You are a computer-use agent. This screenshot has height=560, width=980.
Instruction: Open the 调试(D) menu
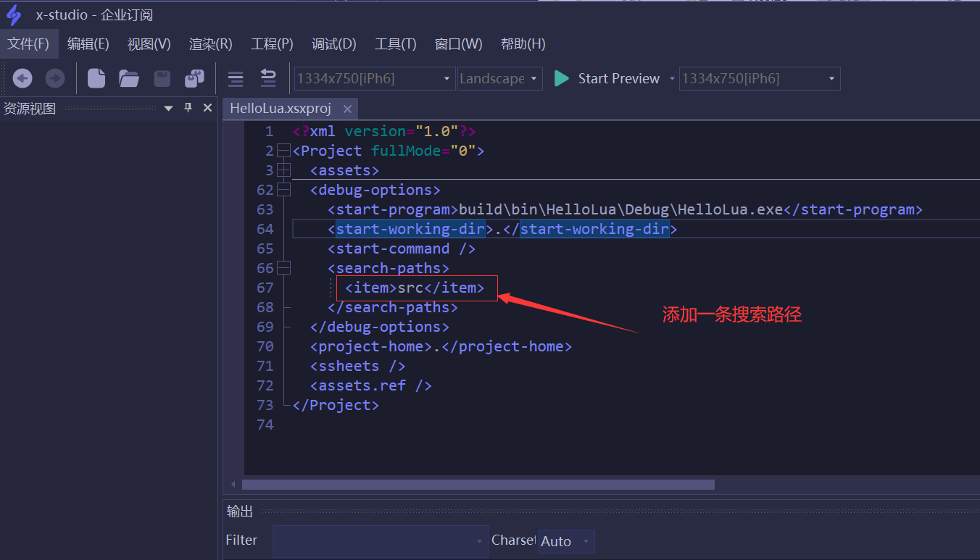tap(334, 44)
